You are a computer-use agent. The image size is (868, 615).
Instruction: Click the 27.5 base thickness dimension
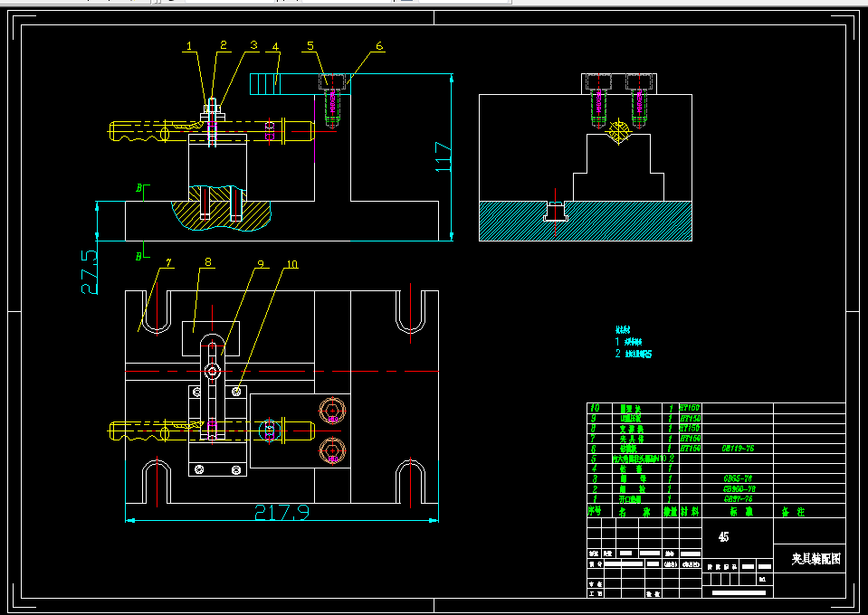[89, 272]
